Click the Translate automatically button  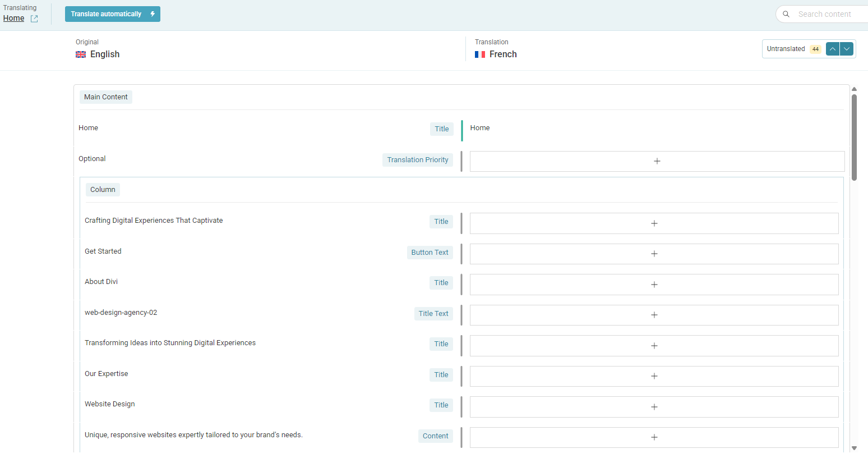coord(112,14)
